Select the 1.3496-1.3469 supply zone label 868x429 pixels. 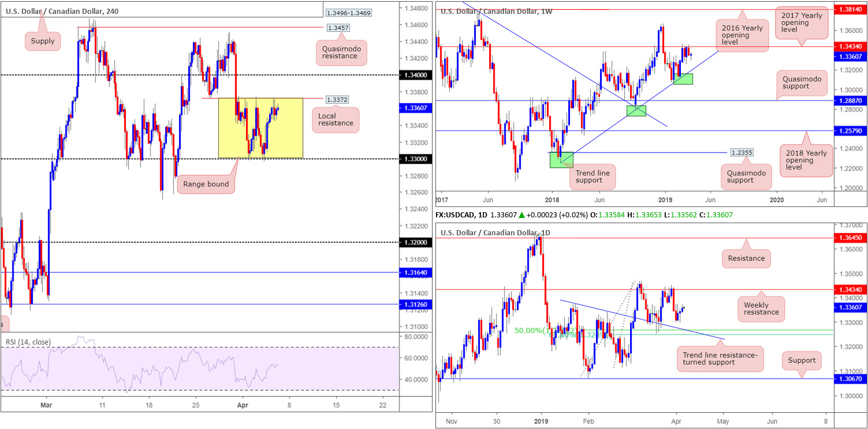pos(348,13)
